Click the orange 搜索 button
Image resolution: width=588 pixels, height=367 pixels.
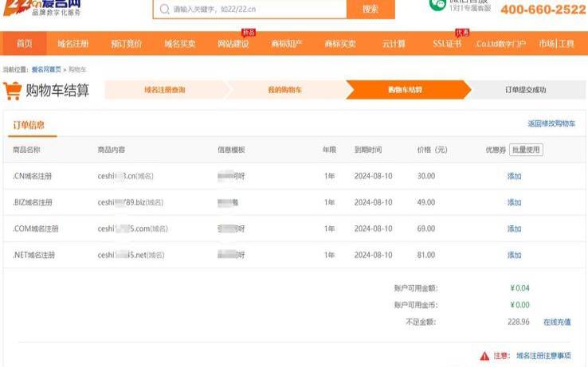pos(370,9)
